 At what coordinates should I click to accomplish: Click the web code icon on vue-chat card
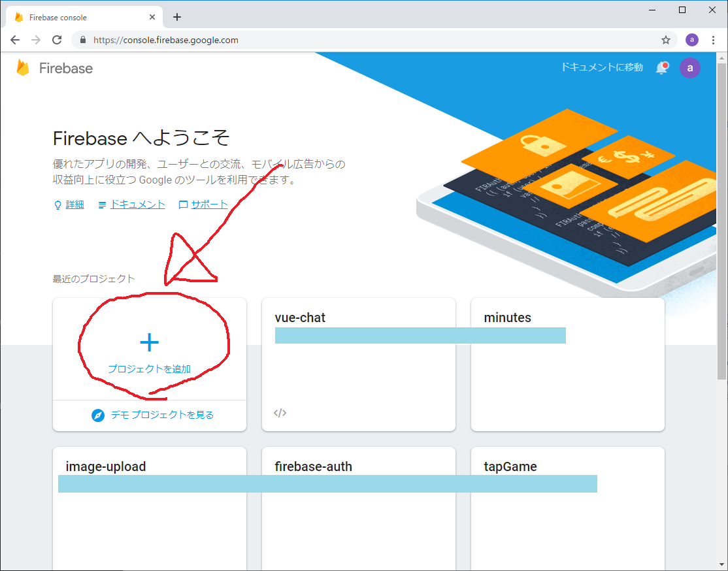[280, 413]
